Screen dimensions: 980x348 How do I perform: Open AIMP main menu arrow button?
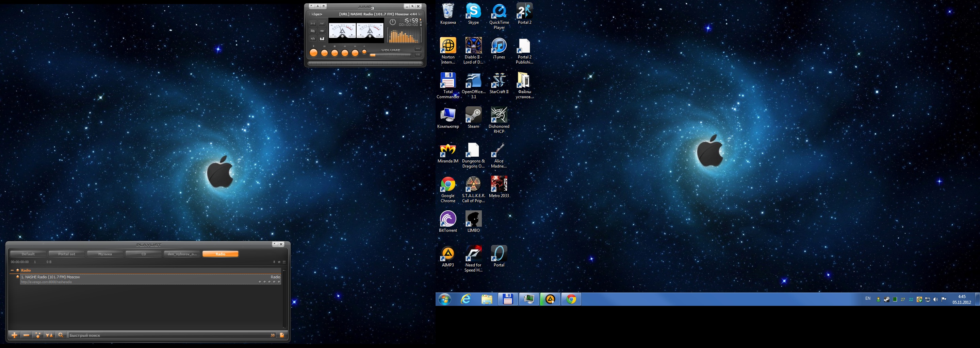coord(312,6)
